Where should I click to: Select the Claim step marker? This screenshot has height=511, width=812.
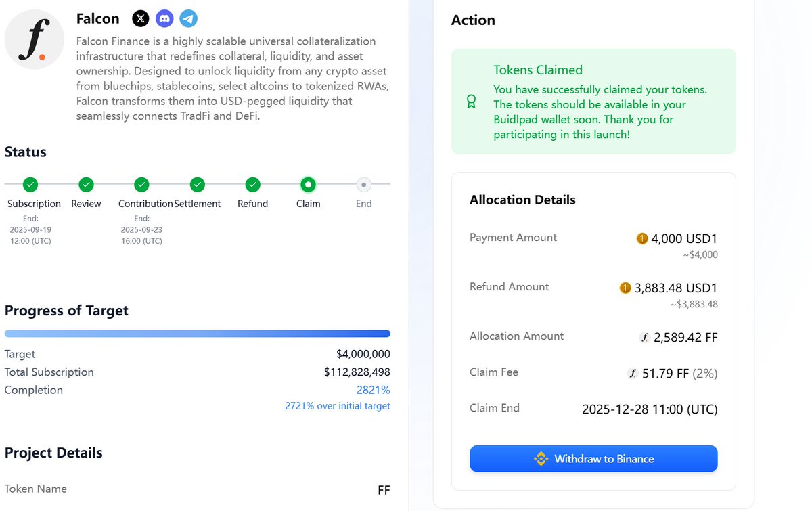tap(308, 184)
